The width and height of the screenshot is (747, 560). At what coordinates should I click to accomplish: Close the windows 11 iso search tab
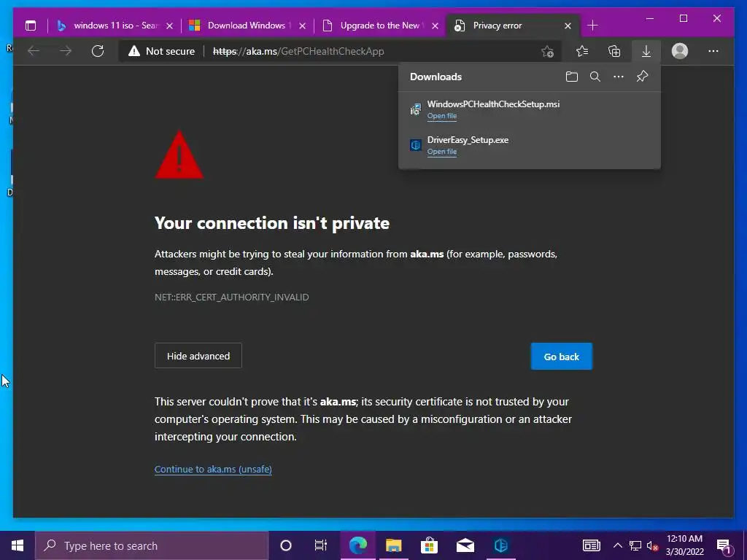coord(169,26)
